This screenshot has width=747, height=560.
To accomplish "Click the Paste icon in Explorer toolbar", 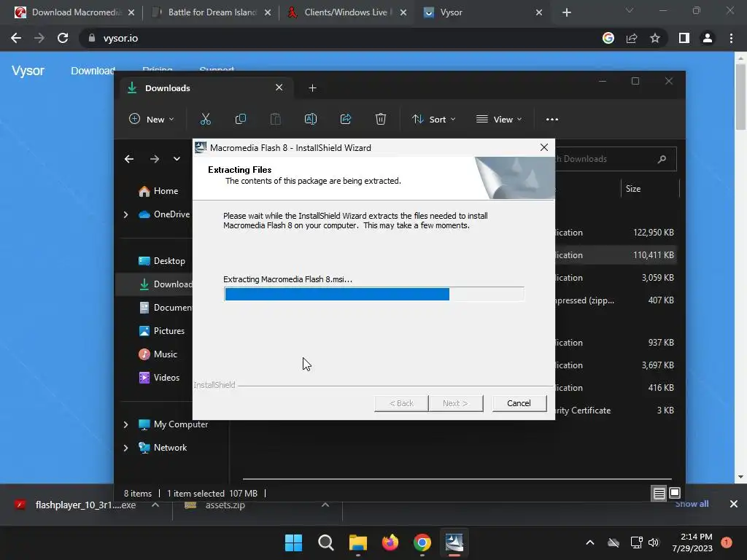I will (x=275, y=119).
